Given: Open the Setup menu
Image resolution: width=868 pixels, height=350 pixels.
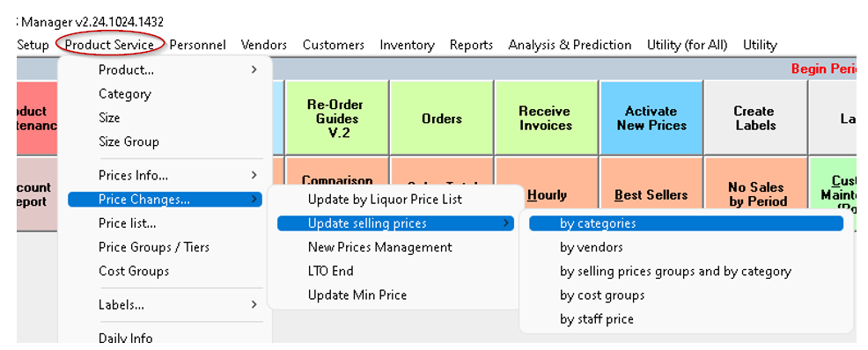Looking at the screenshot, I should tap(33, 45).
